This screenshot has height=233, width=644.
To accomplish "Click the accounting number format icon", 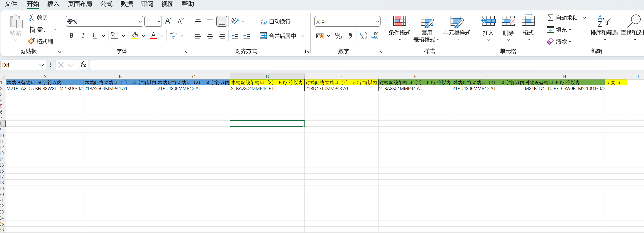I will (x=320, y=36).
